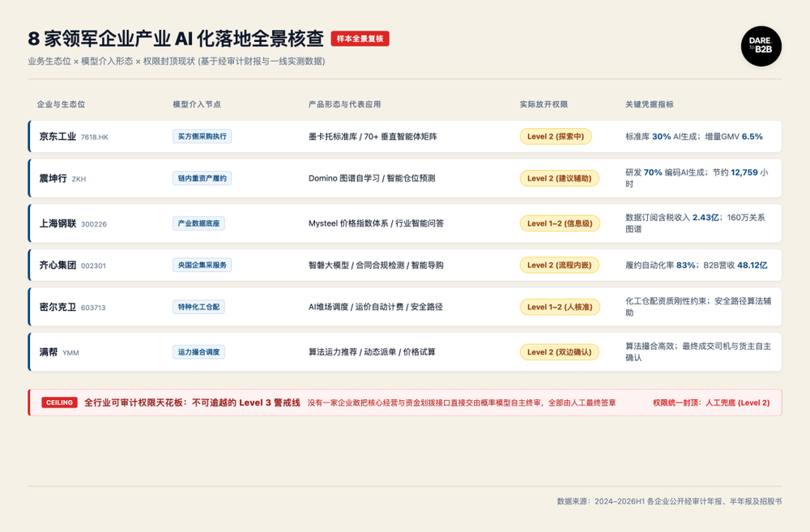Click the red 样本全景复核 badge
The width and height of the screenshot is (810, 532).
pos(360,39)
